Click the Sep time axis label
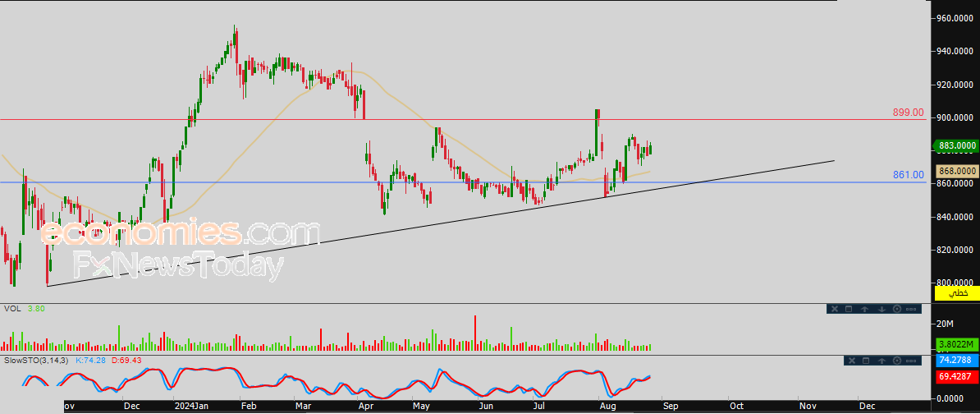The width and height of the screenshot is (980, 414). tap(670, 407)
